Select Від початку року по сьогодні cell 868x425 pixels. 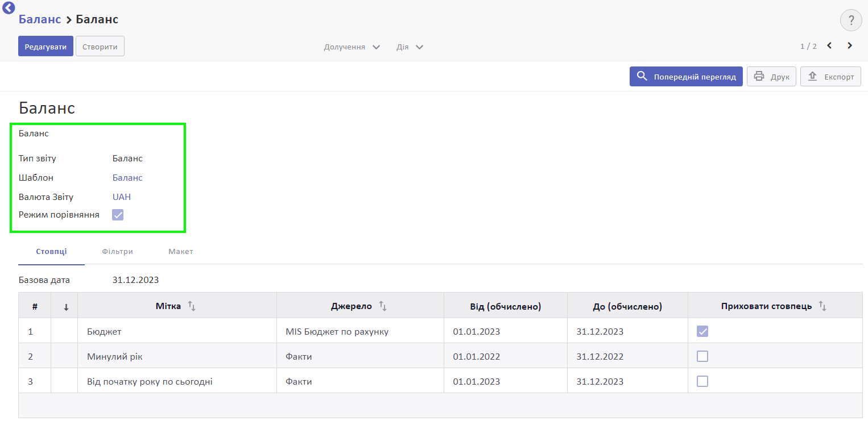point(177,381)
